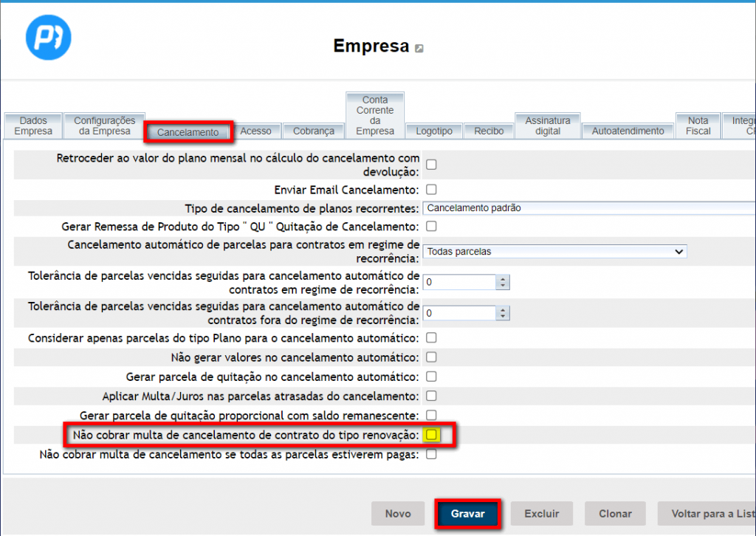Tick Não gerar valores no cancelamento automático

click(431, 357)
